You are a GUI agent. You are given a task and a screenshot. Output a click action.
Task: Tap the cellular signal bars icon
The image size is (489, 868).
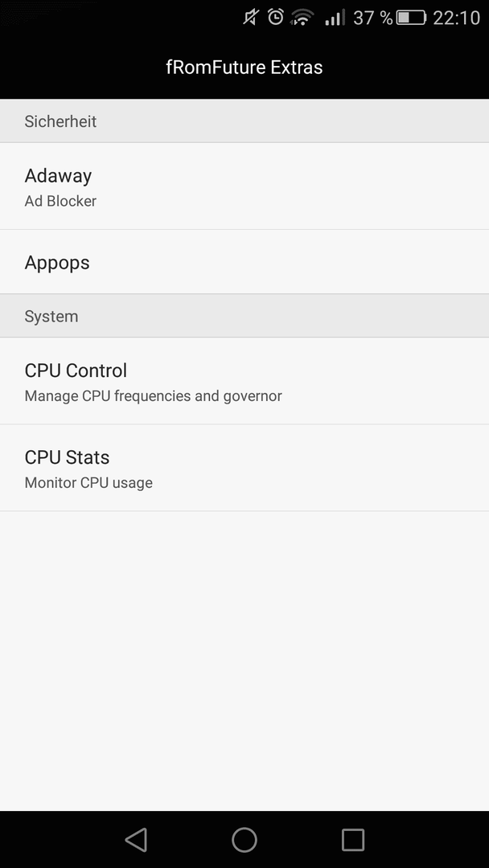click(x=335, y=18)
